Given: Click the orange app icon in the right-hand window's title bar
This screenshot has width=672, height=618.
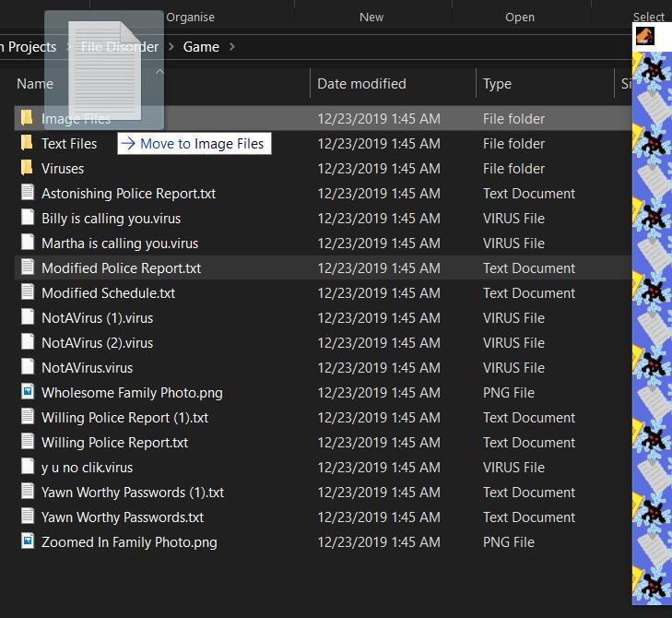Looking at the screenshot, I should (x=644, y=36).
